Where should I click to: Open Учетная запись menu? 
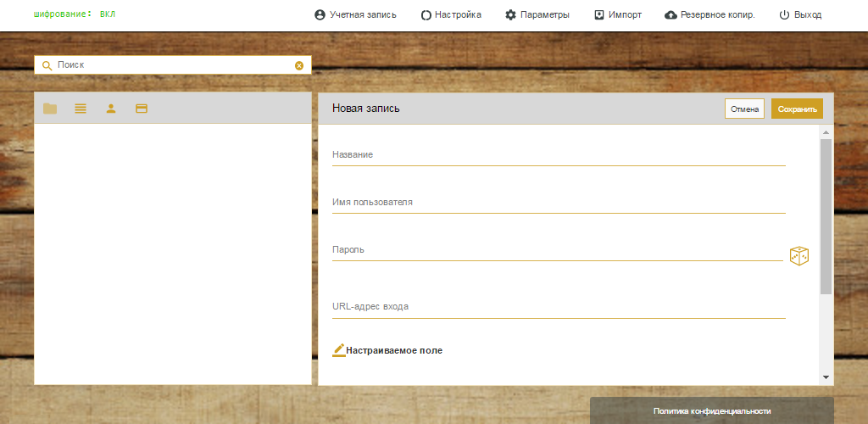355,15
